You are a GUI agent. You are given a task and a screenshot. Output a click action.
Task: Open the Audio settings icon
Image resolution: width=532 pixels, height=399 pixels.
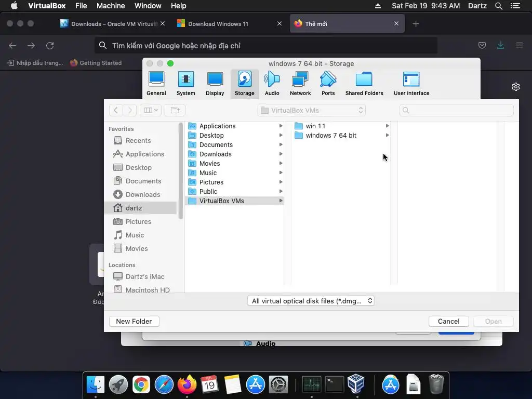tap(272, 84)
